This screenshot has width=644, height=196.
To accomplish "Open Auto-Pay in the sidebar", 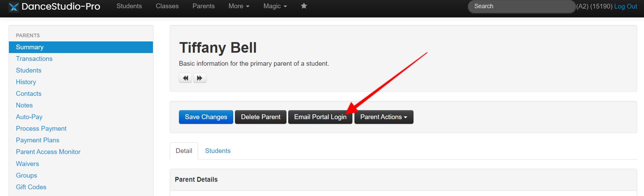I will 29,117.
